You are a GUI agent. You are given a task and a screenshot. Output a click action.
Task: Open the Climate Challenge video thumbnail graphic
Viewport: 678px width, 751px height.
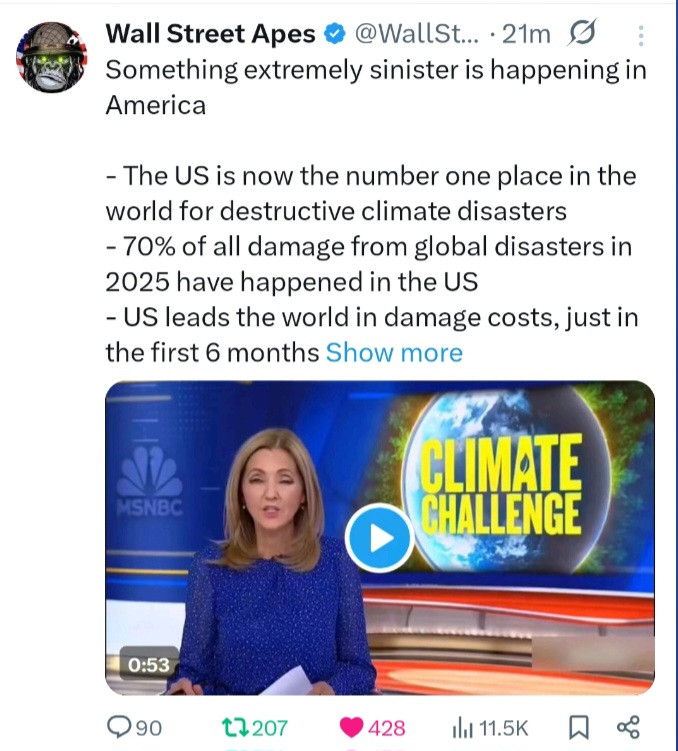click(500, 490)
